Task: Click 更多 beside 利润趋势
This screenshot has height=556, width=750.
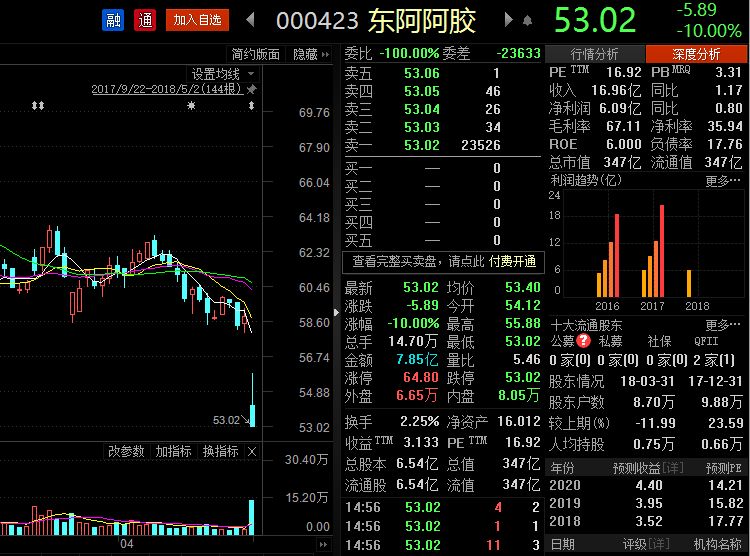Action: click(x=723, y=181)
